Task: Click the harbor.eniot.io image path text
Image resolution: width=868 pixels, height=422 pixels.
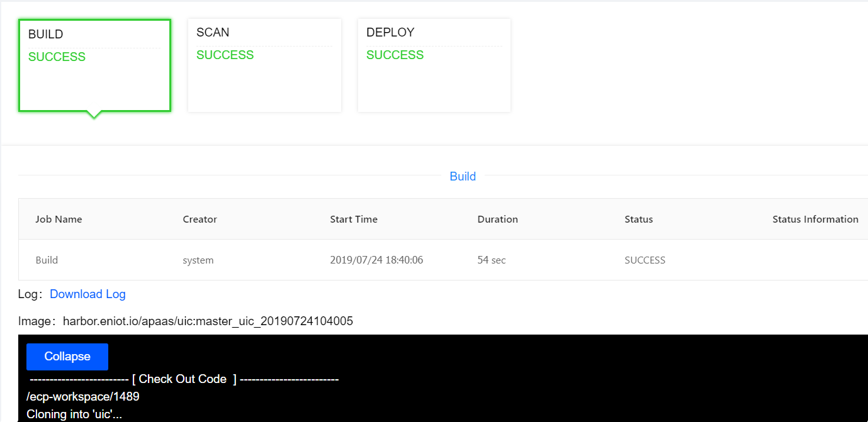Action: 208,321
